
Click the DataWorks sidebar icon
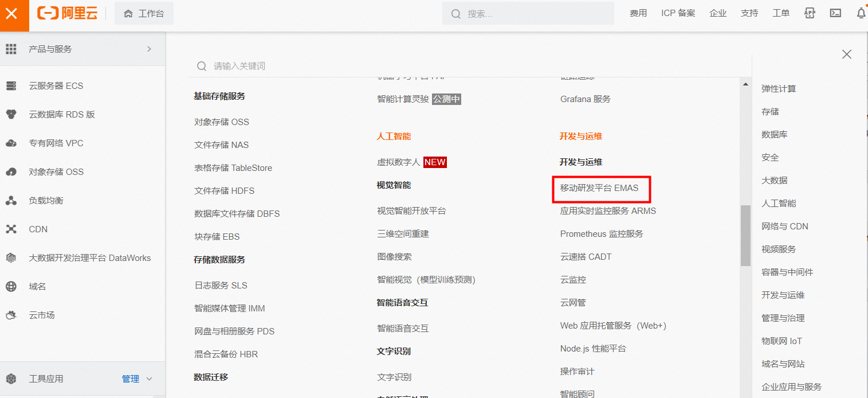11,258
